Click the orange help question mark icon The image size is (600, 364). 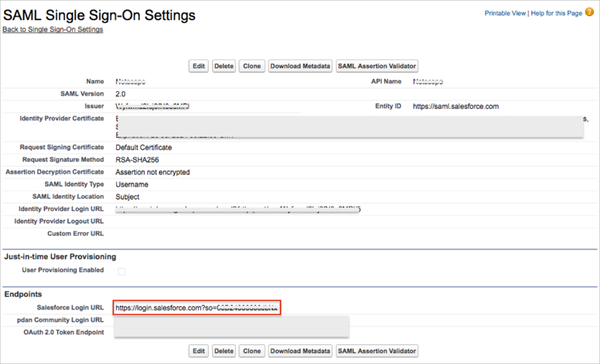[589, 12]
